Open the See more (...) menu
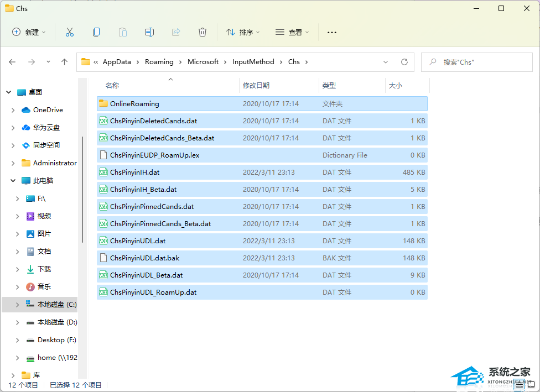Viewport: 540px width, 392px height. 331,32
